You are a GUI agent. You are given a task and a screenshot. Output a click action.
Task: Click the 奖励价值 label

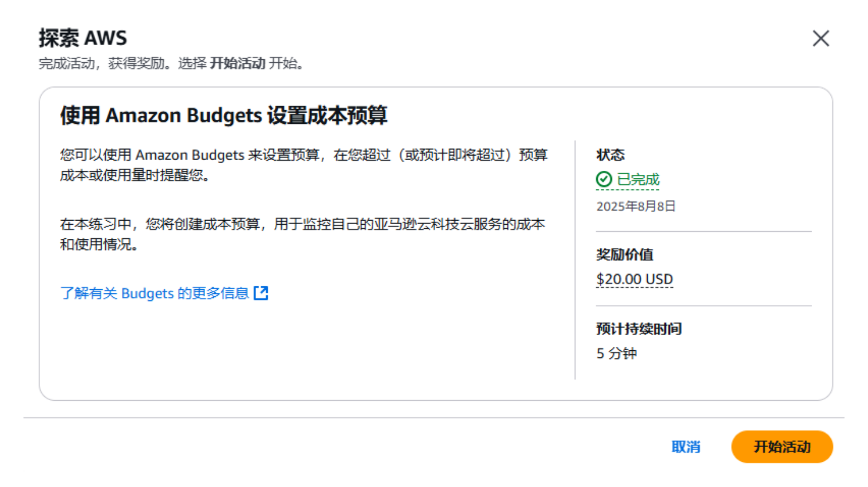click(x=624, y=255)
